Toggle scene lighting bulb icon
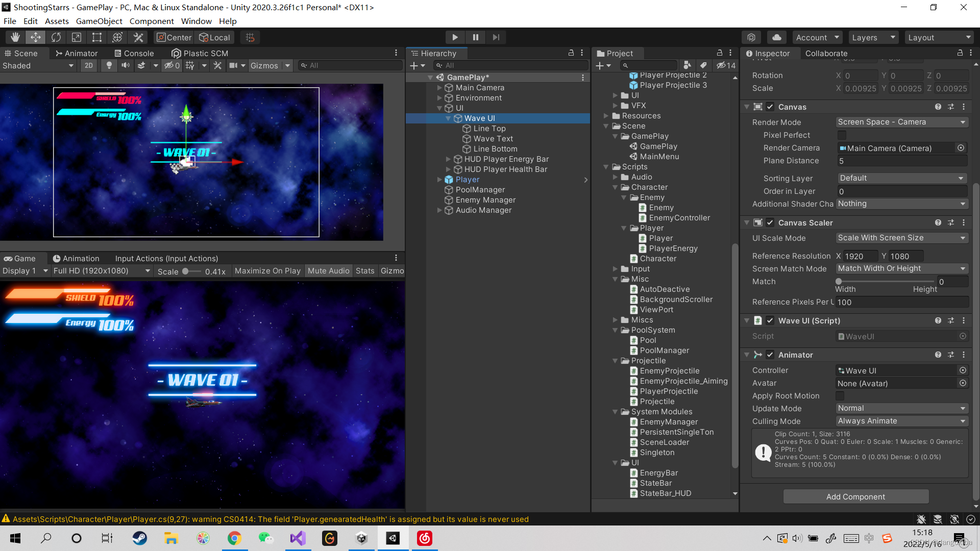 click(109, 65)
